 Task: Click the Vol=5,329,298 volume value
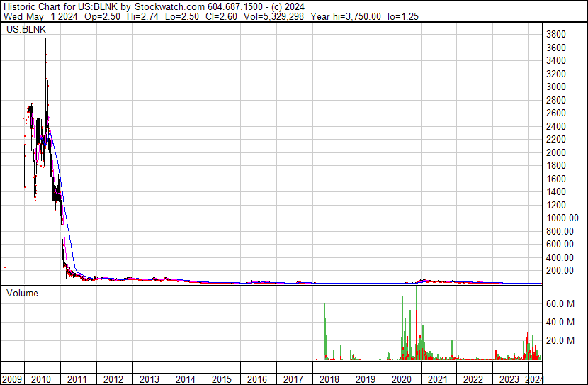pos(273,16)
